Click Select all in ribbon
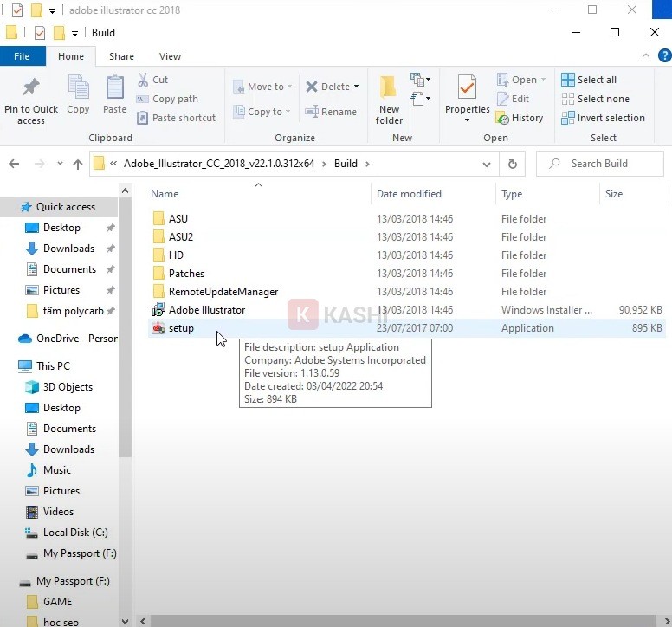672x627 pixels. 588,80
